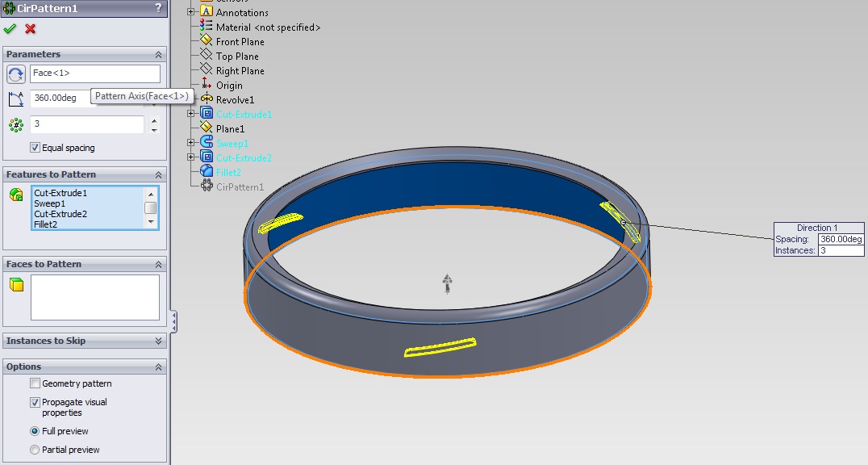Click the Revolve1 feature icon
This screenshot has width=868, height=465.
point(206,98)
